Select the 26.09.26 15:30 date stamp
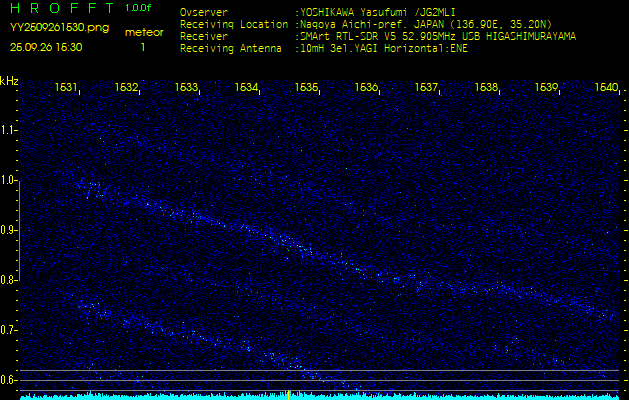 pos(46,47)
